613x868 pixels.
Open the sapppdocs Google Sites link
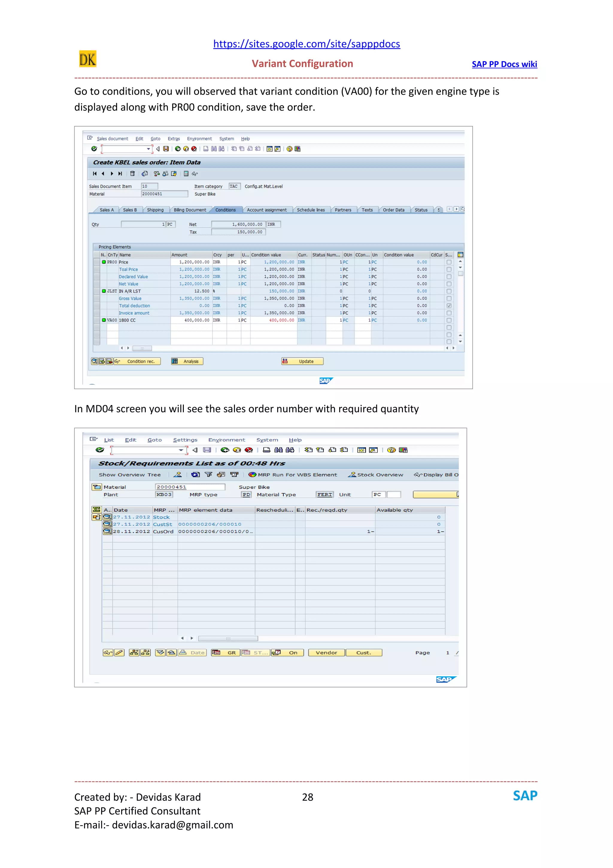click(x=307, y=44)
